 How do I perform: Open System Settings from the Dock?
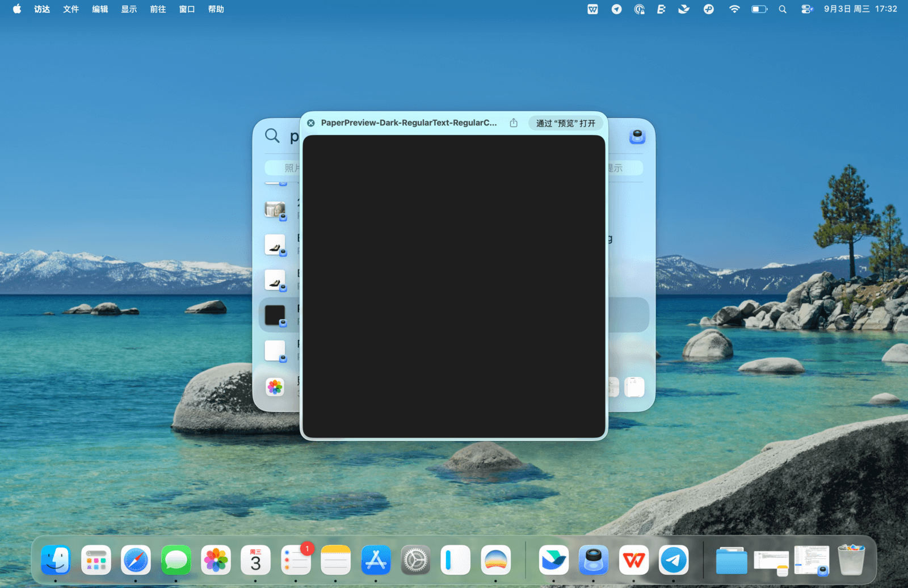(x=415, y=560)
